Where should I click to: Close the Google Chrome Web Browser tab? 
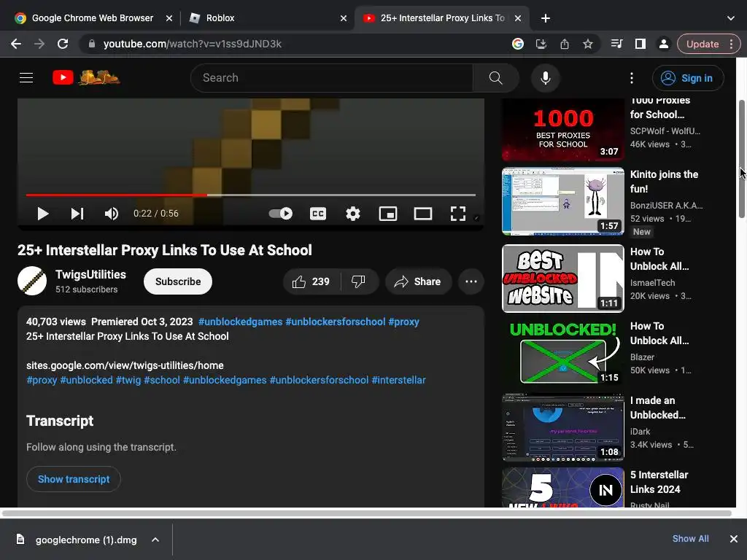point(169,18)
